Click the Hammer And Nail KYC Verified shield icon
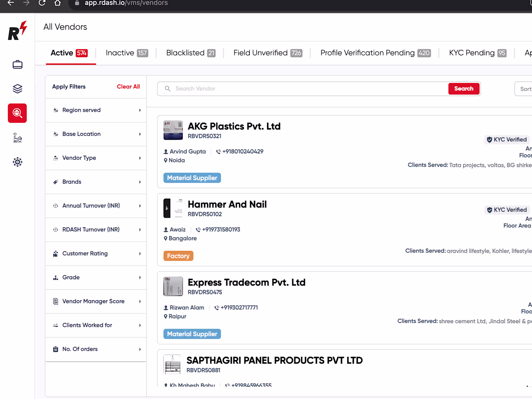This screenshot has width=532, height=399. pyautogui.click(x=489, y=210)
